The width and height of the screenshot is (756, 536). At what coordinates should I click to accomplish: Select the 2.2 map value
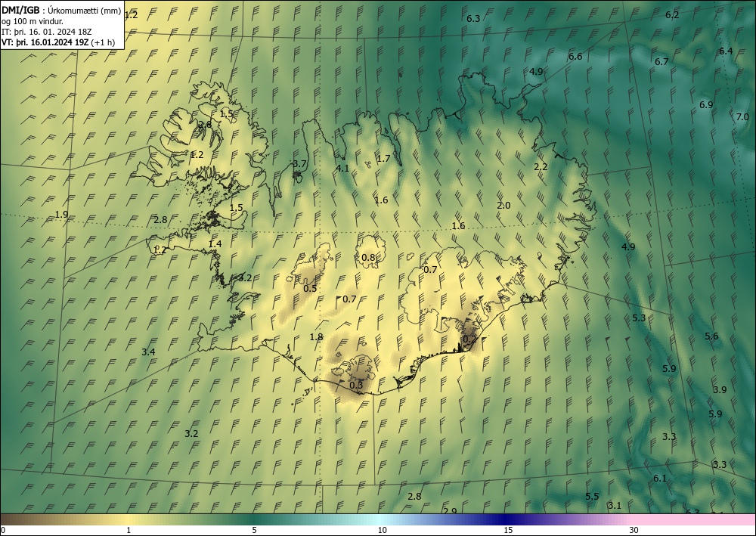541,167
